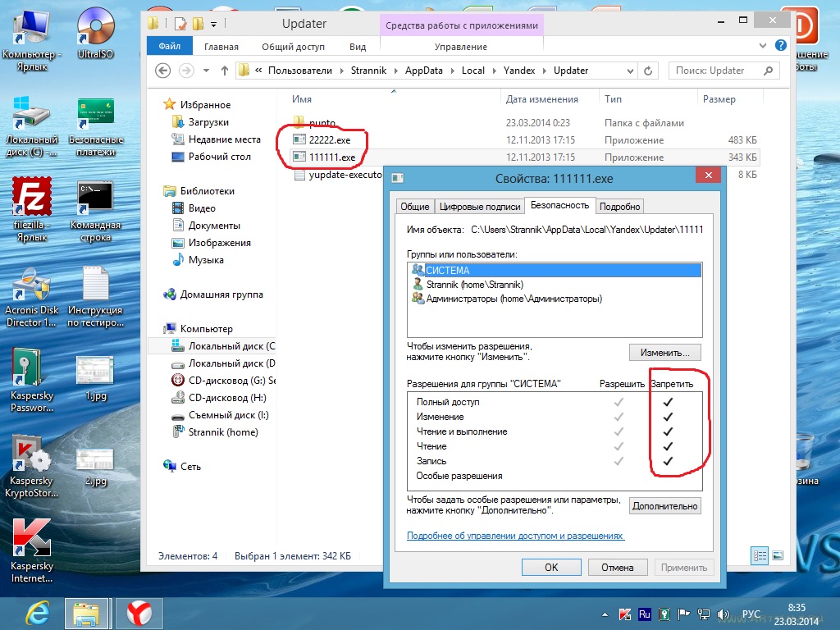
Task: Switch to the Цифровые подписи tab
Action: 480,207
